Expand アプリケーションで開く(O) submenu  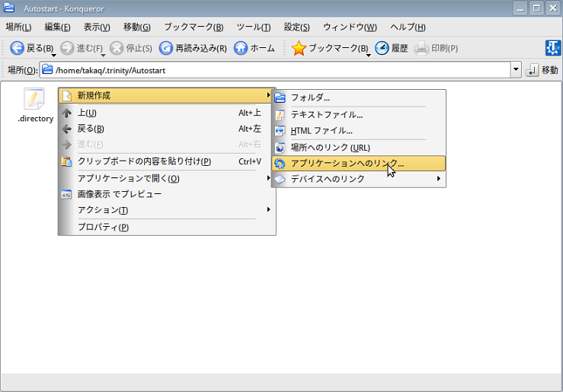167,179
